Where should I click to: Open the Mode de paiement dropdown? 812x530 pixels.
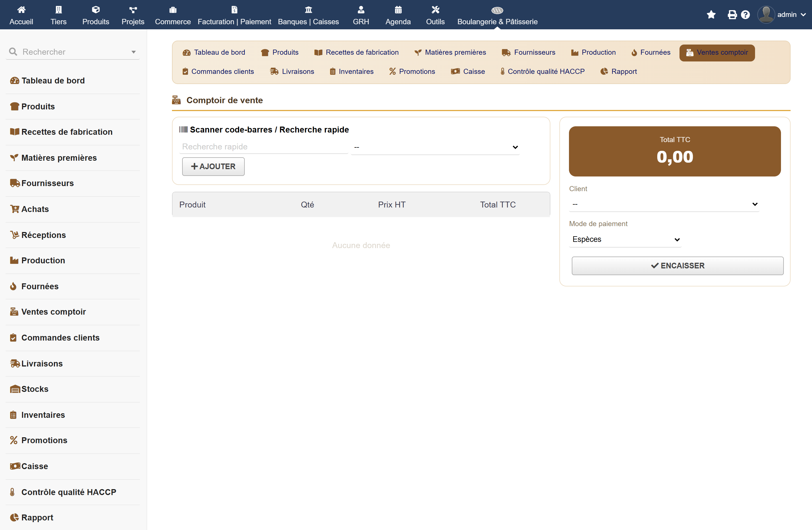(x=625, y=239)
